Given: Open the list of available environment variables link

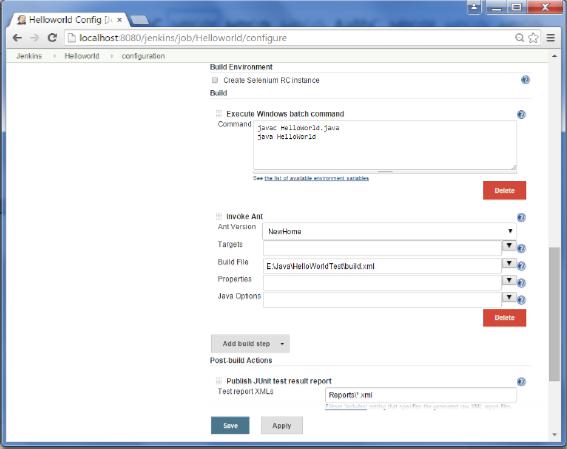Looking at the screenshot, I should coord(317,178).
